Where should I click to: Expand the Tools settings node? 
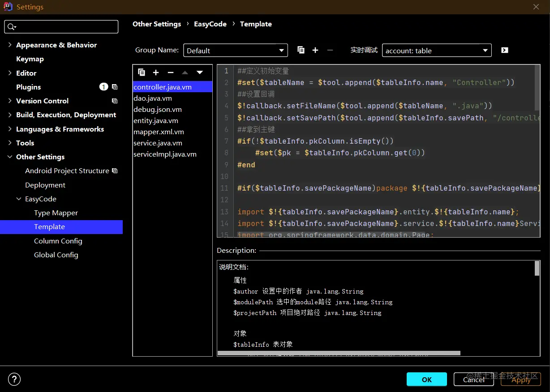tap(10, 143)
